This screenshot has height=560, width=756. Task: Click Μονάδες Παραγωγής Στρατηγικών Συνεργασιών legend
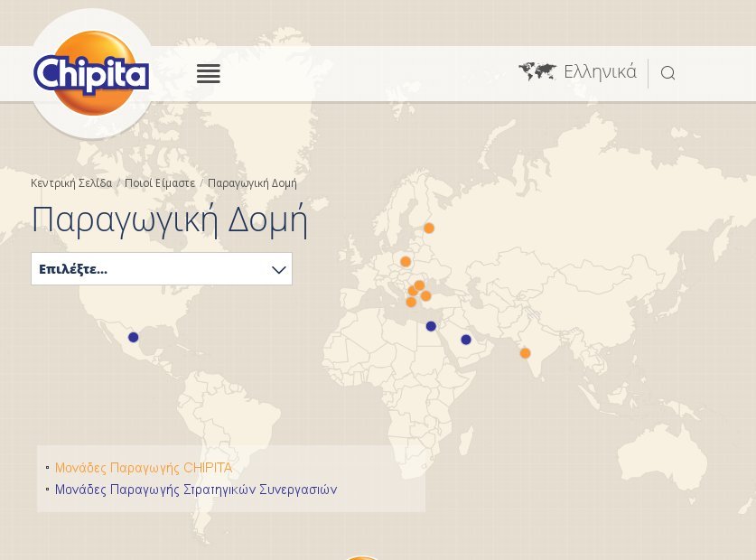(196, 490)
